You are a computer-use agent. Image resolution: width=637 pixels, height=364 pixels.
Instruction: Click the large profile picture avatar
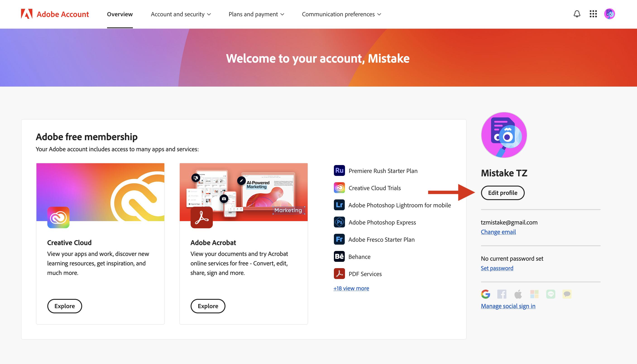click(504, 135)
